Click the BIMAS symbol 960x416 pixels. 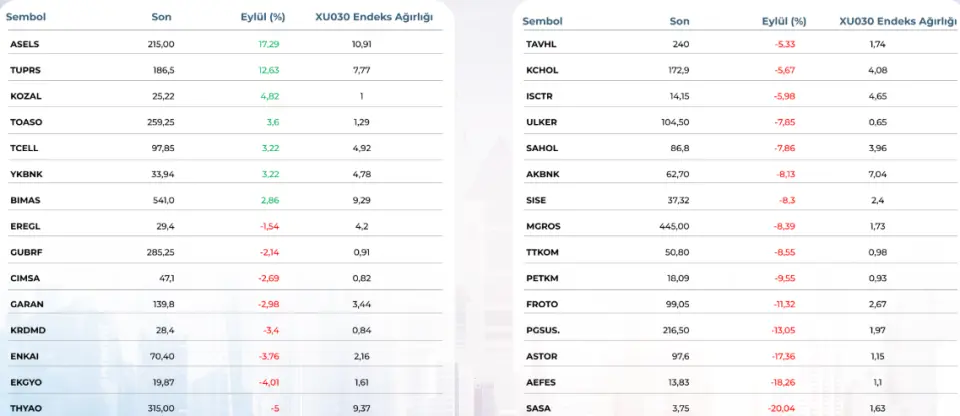coord(23,200)
